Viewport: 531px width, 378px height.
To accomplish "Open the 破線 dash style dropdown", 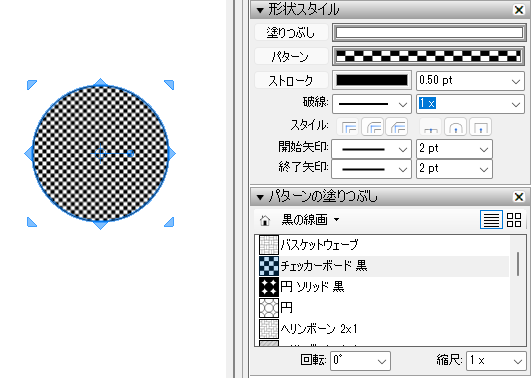I will point(371,104).
